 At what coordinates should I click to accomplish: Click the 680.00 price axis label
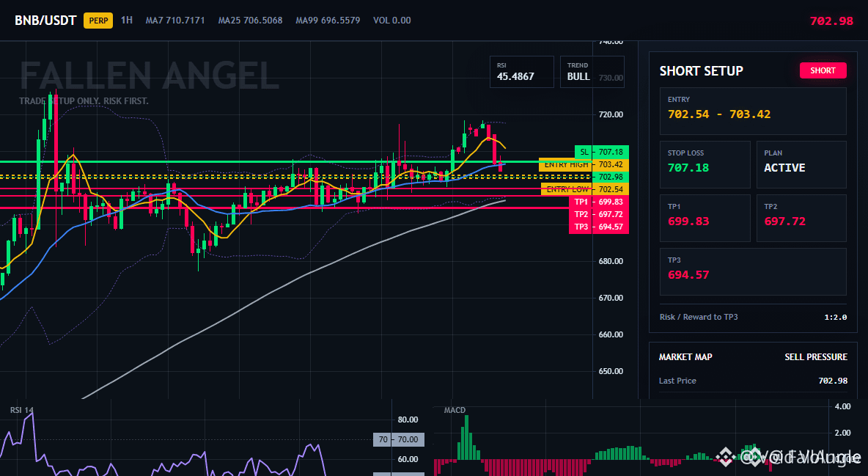pos(611,261)
